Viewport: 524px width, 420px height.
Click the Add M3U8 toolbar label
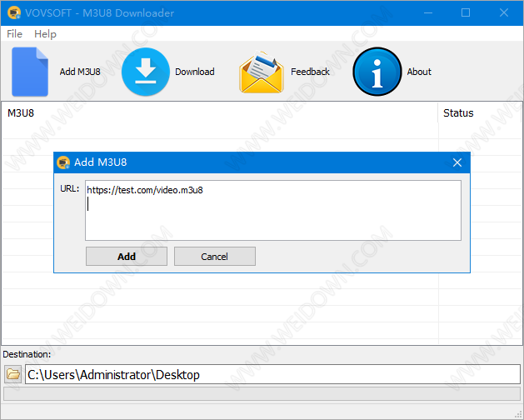(x=80, y=72)
